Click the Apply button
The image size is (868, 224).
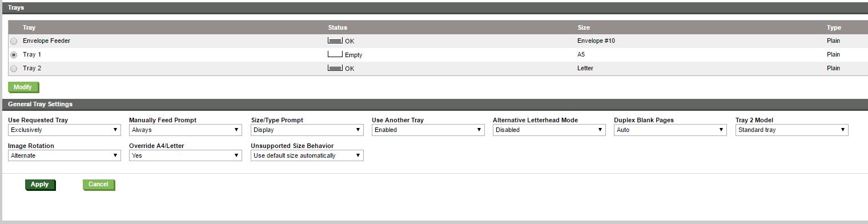pos(40,185)
